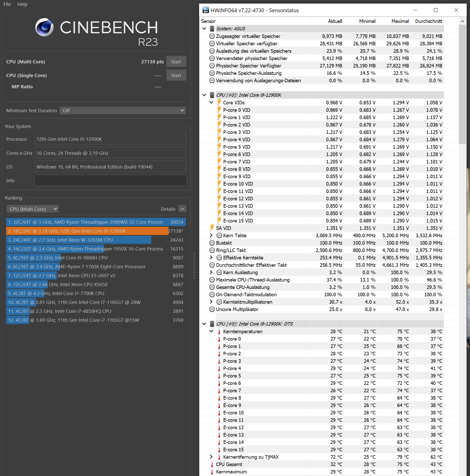Open the Minimum Test Duration dropdown

click(x=123, y=110)
